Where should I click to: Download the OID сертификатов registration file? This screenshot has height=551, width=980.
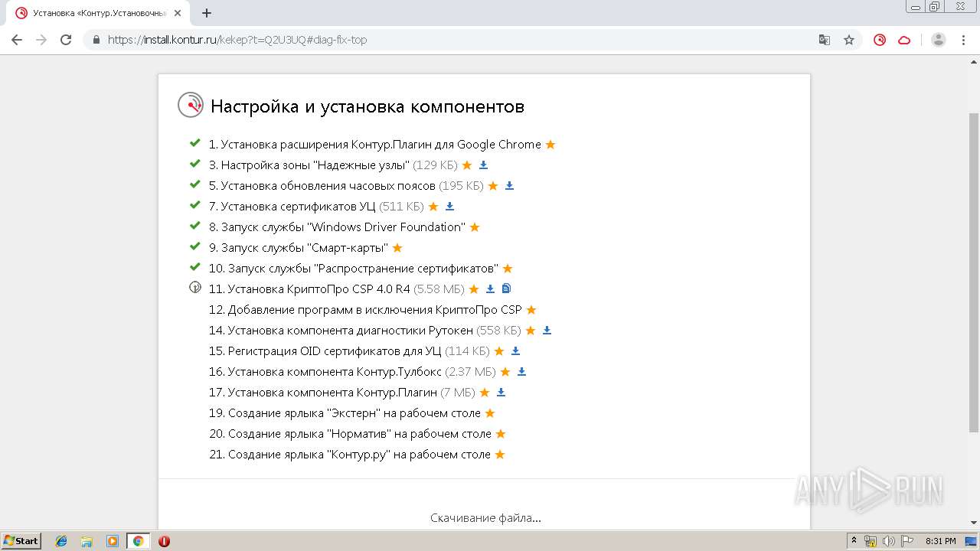(x=515, y=351)
